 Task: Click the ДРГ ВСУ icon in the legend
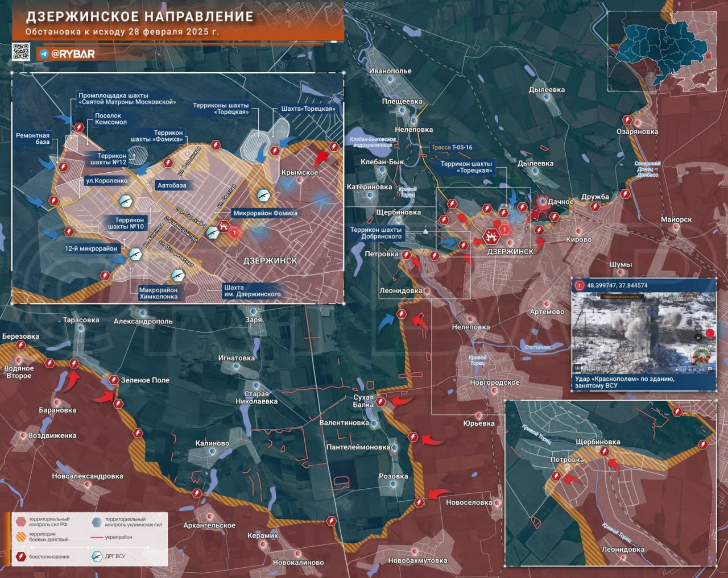[96, 556]
